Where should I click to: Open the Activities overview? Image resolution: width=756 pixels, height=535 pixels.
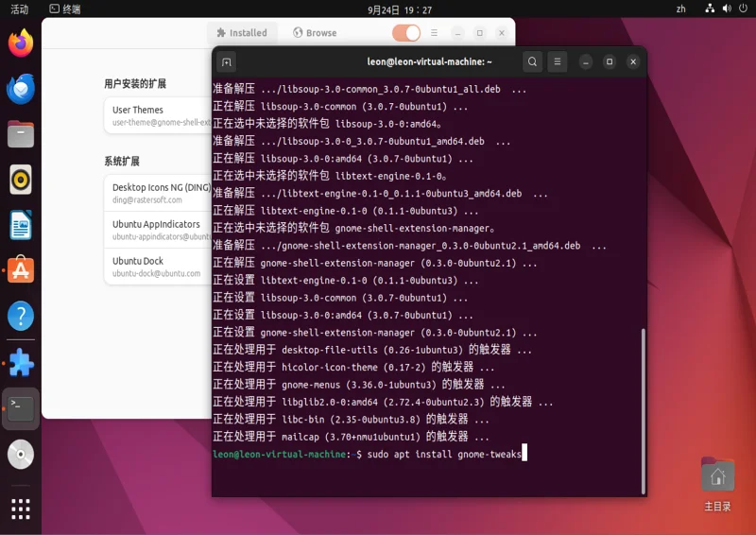click(20, 9)
